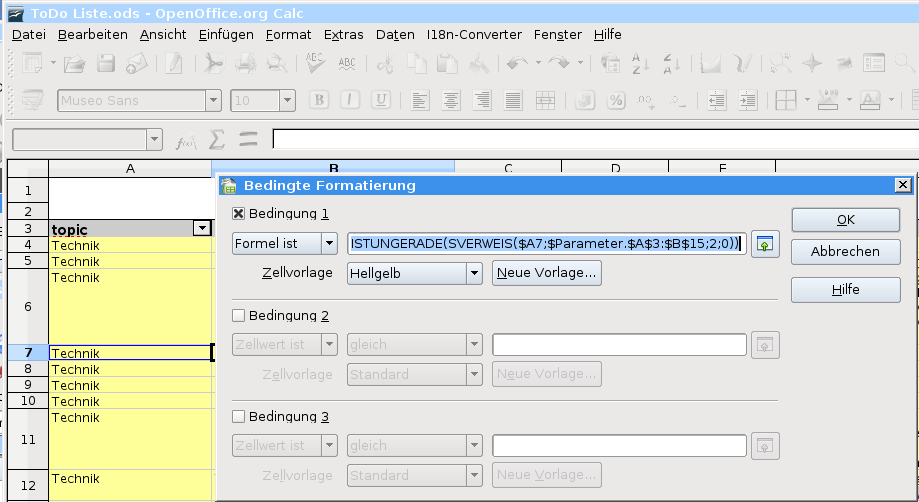This screenshot has height=502, width=919.
Task: Click the Page Preview icon
Action: (x=276, y=63)
